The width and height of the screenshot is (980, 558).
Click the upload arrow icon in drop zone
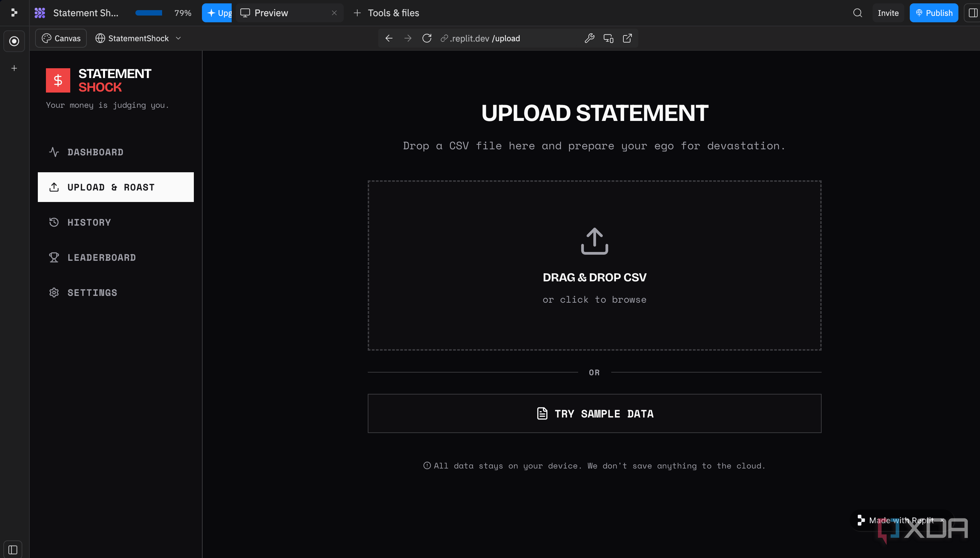coord(595,241)
